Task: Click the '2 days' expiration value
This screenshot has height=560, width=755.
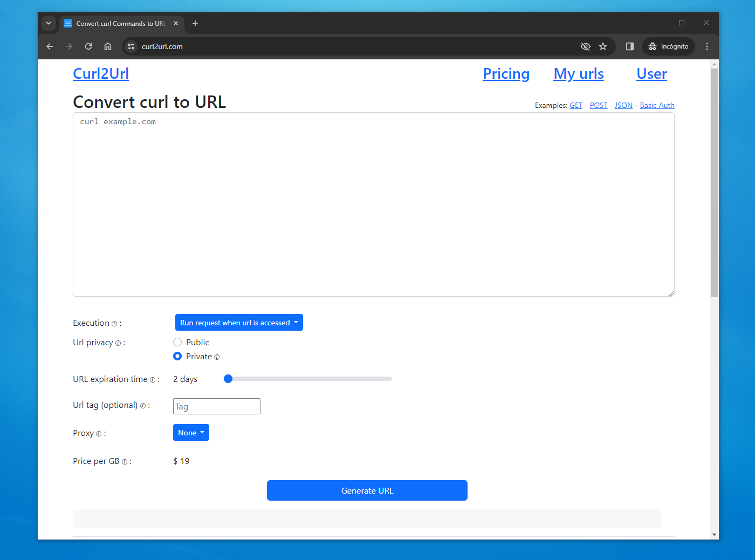Action: click(185, 379)
